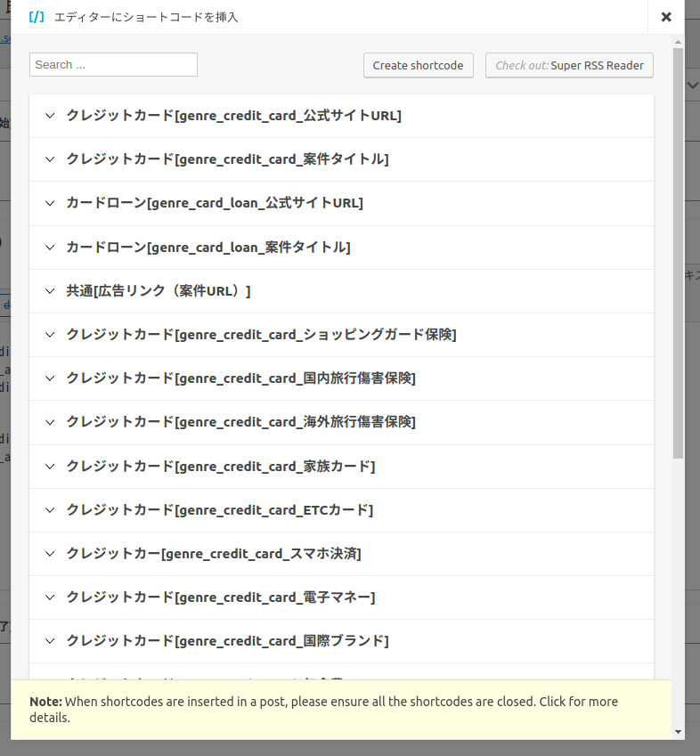Screen dimensions: 700x756
Task: Expand chevron for 共通[広告リンク（案件URL）]
Action: (x=50, y=290)
